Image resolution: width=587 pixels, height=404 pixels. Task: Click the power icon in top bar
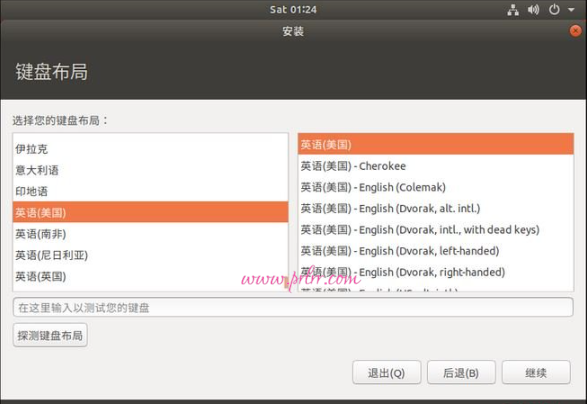click(x=554, y=9)
